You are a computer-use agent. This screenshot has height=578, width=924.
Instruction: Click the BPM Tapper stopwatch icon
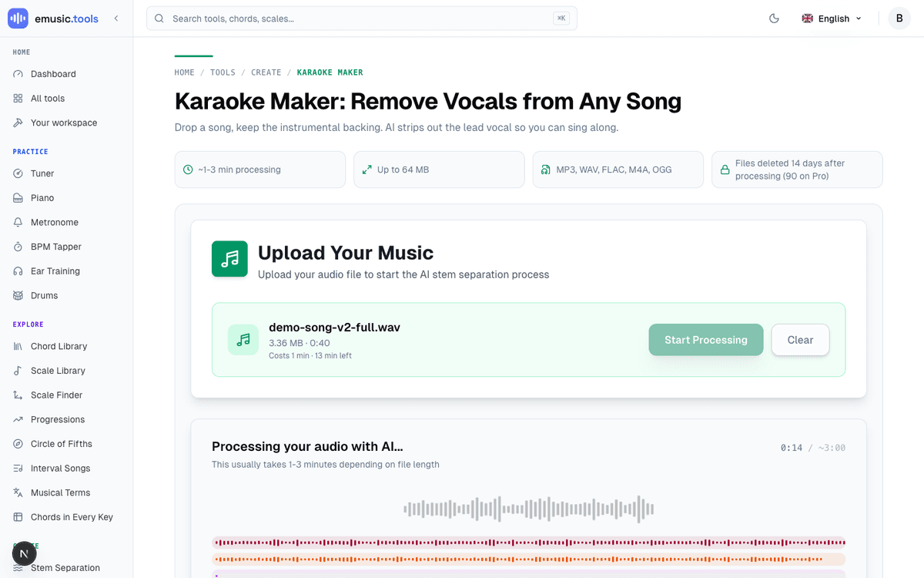[18, 247]
